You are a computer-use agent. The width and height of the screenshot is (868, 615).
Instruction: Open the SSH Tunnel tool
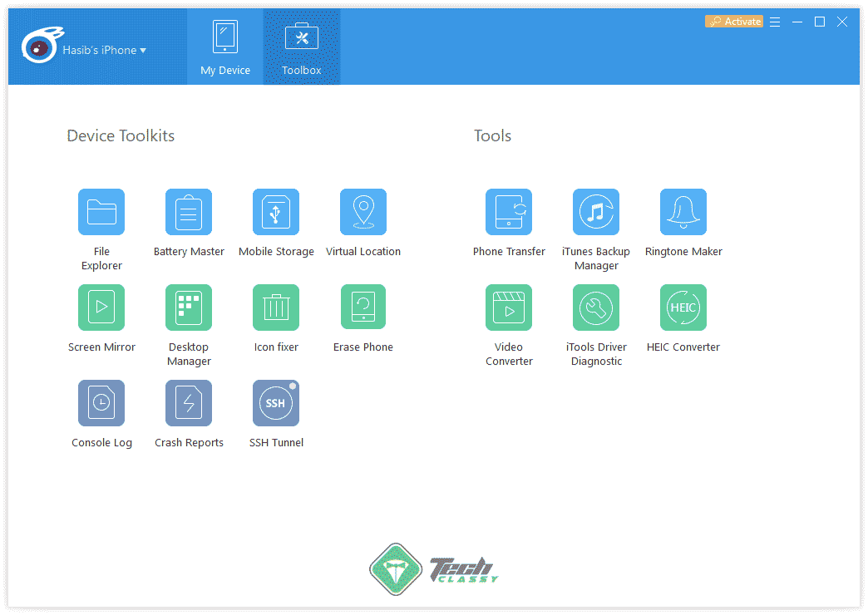click(x=276, y=403)
